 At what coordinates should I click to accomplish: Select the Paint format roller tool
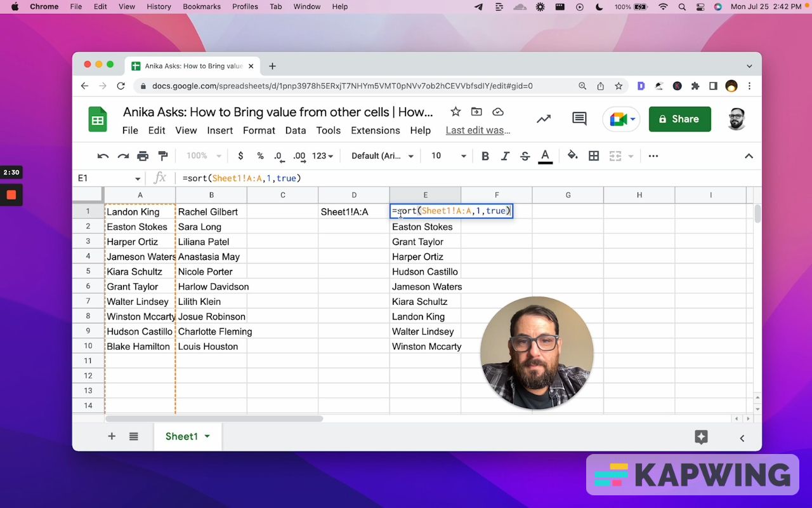click(163, 156)
